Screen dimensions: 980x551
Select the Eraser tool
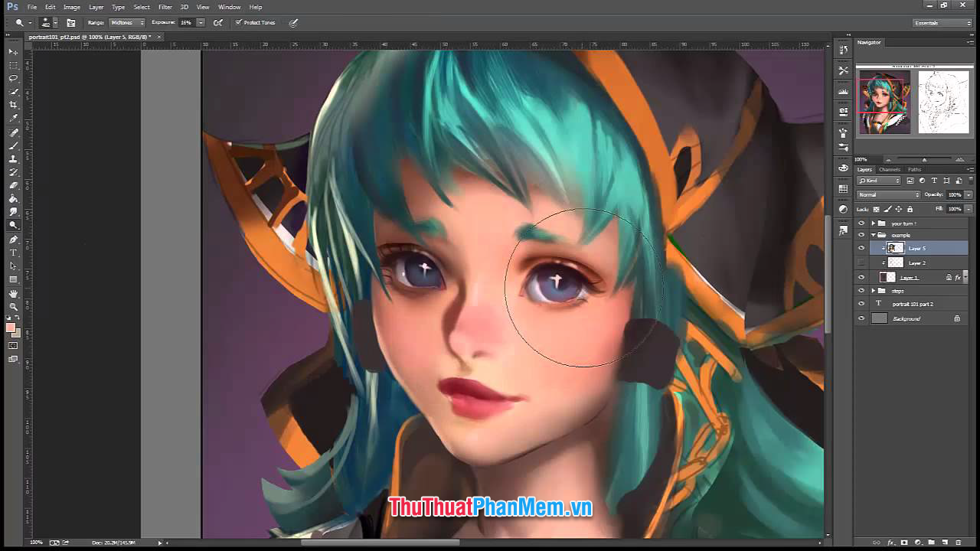pos(14,185)
